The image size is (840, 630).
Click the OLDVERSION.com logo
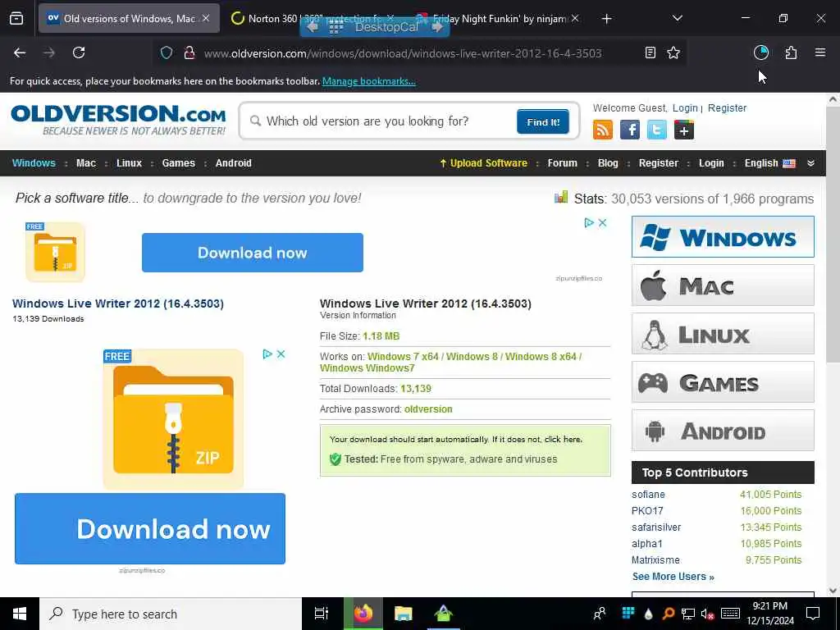tap(118, 120)
